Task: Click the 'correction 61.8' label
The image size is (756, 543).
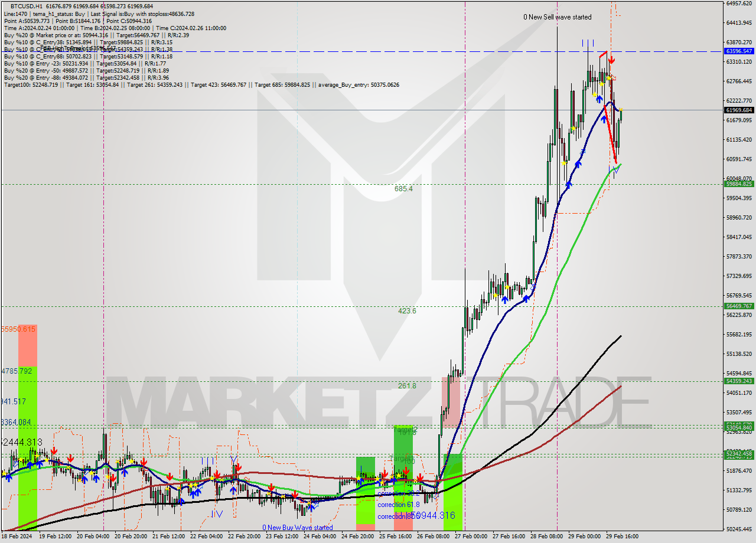Action: pyautogui.click(x=399, y=505)
